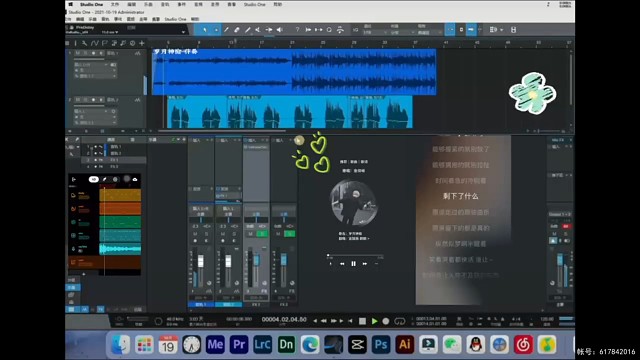The width and height of the screenshot is (640, 360).
Task: Select the Bend tool
Action: [x=269, y=30]
